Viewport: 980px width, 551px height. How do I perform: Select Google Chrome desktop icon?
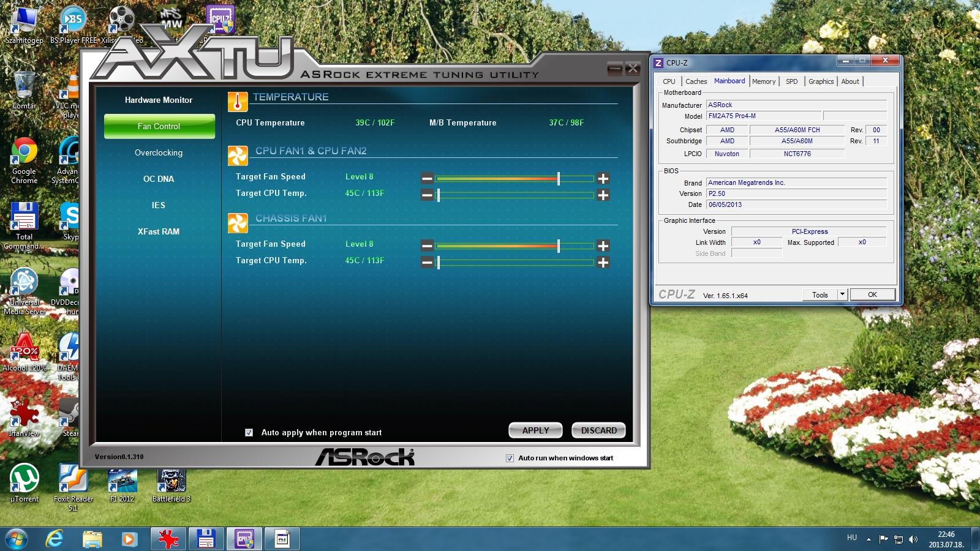click(24, 161)
